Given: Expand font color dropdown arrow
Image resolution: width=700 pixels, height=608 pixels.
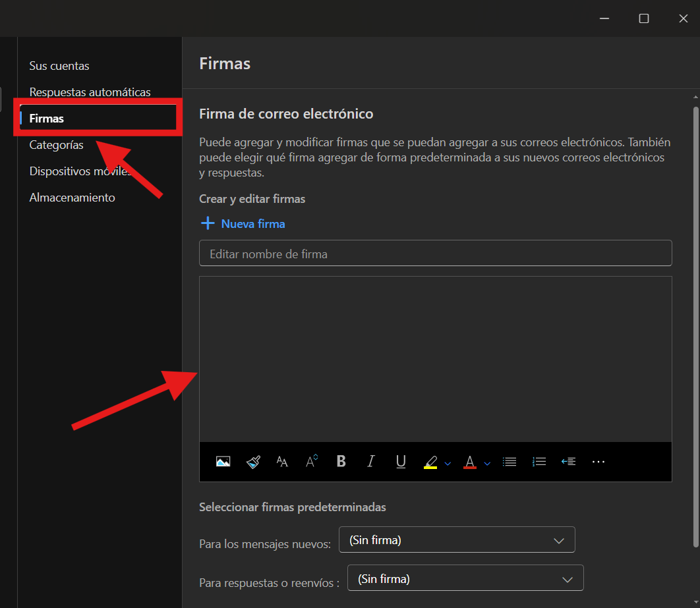Looking at the screenshot, I should click(x=487, y=463).
